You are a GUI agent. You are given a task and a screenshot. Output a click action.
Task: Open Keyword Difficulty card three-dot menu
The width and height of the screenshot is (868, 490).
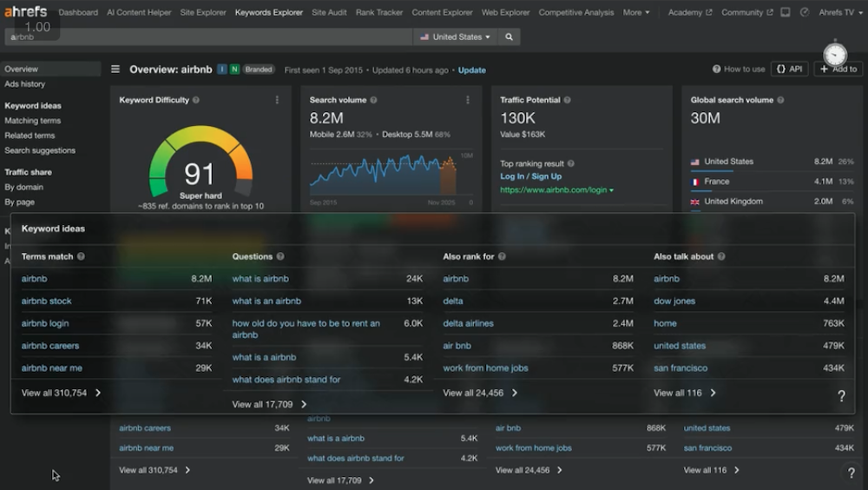277,100
